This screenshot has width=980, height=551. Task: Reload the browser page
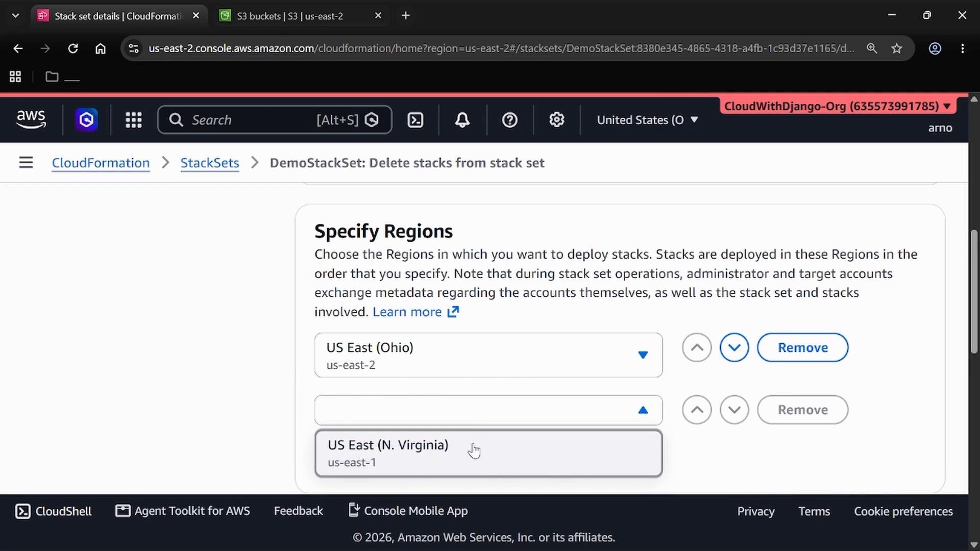click(x=73, y=48)
